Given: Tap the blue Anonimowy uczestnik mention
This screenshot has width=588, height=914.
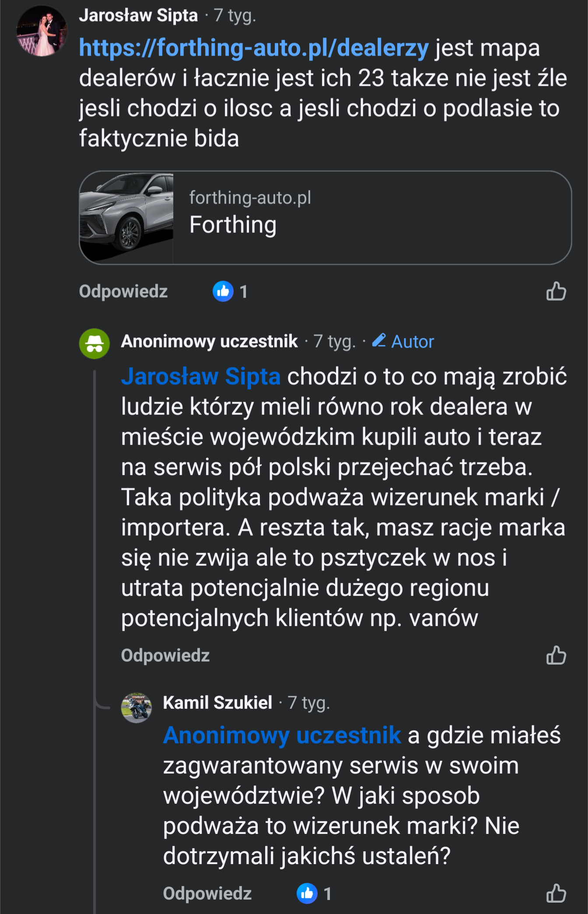Looking at the screenshot, I should [x=282, y=735].
